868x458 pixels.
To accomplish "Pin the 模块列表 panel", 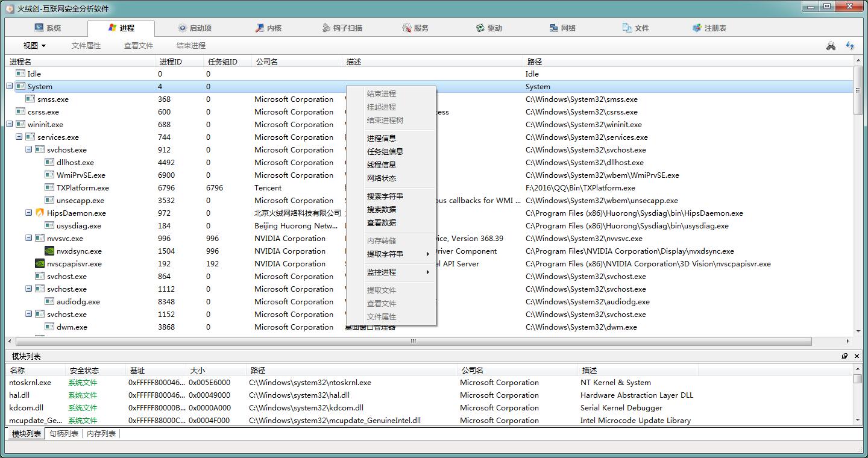I will point(844,356).
